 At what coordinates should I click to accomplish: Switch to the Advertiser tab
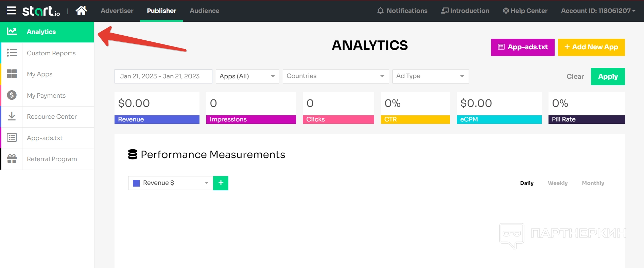(x=117, y=11)
